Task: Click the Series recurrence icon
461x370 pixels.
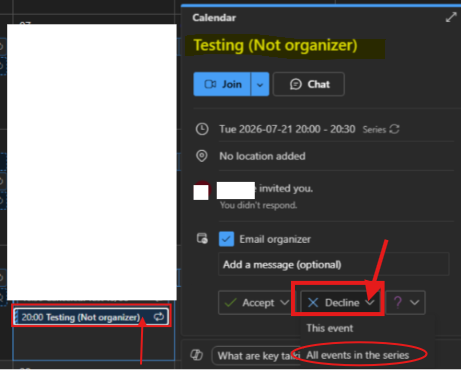Action: tap(394, 129)
